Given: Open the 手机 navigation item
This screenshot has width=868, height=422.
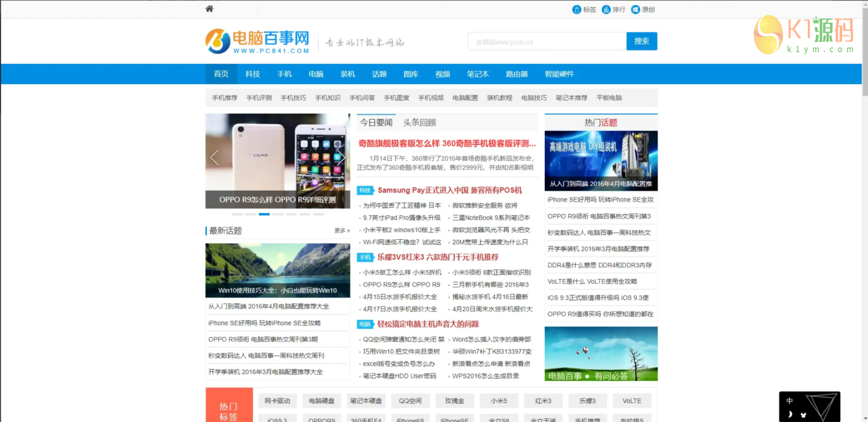Looking at the screenshot, I should click(x=284, y=74).
